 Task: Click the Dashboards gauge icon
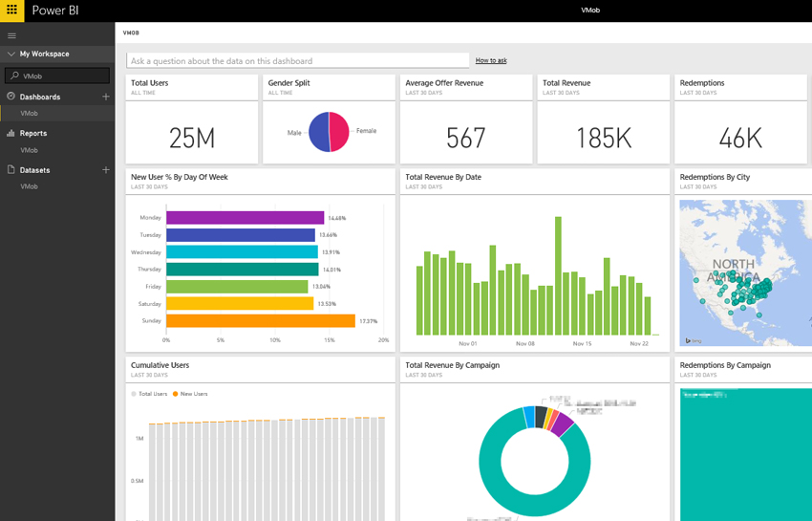pyautogui.click(x=11, y=97)
